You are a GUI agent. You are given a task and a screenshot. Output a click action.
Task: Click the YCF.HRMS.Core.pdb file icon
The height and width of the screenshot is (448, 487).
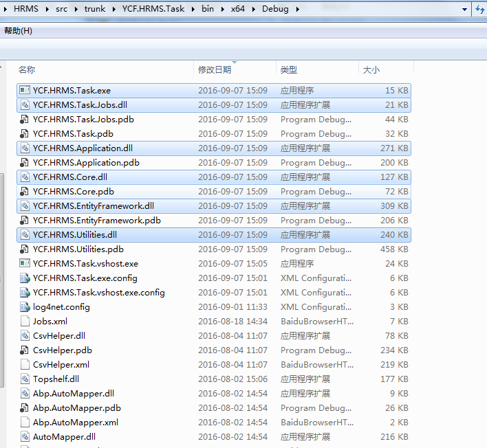pyautogui.click(x=24, y=192)
